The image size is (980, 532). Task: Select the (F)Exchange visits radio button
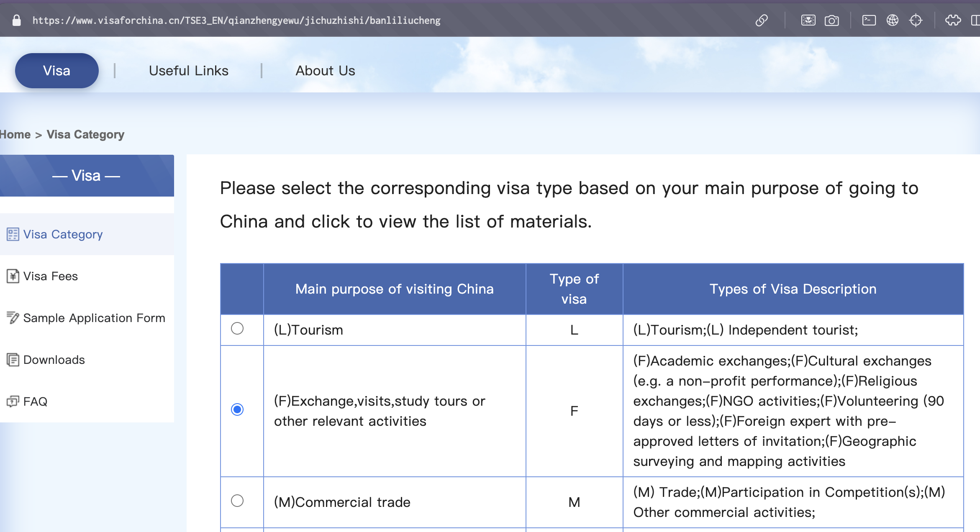click(237, 409)
